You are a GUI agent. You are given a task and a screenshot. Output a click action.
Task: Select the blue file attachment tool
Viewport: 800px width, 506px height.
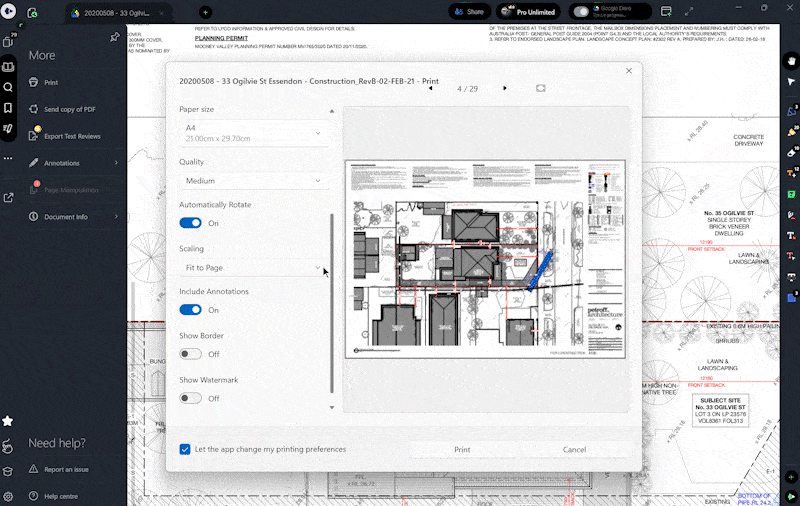tap(791, 297)
